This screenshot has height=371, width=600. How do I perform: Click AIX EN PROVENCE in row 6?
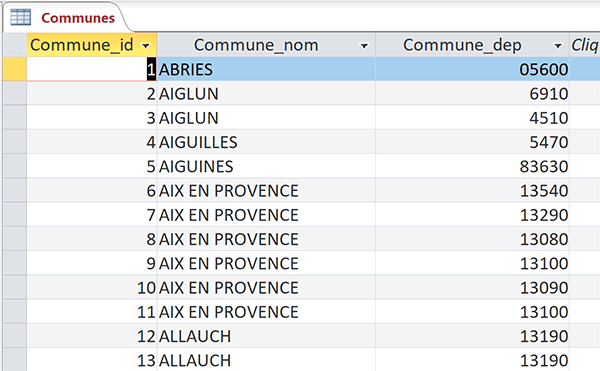point(266,190)
